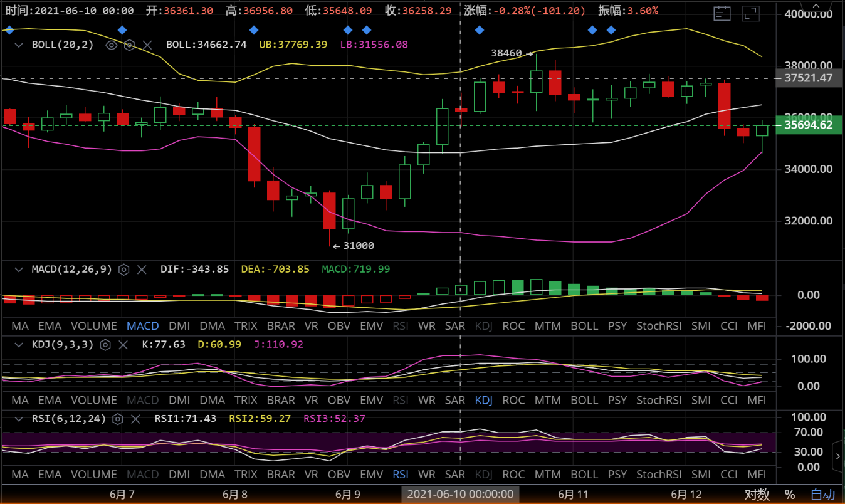Switch KDJ pane to the BRAR indicator
Image resolution: width=845 pixels, height=504 pixels.
(x=281, y=400)
